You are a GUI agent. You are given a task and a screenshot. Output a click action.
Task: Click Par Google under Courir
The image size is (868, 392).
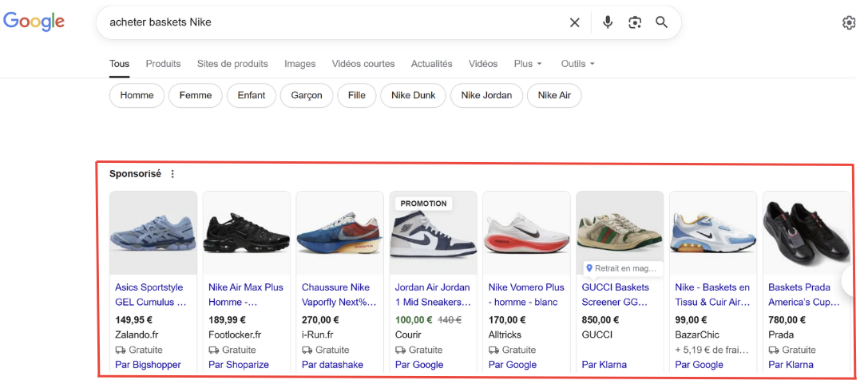point(419,364)
